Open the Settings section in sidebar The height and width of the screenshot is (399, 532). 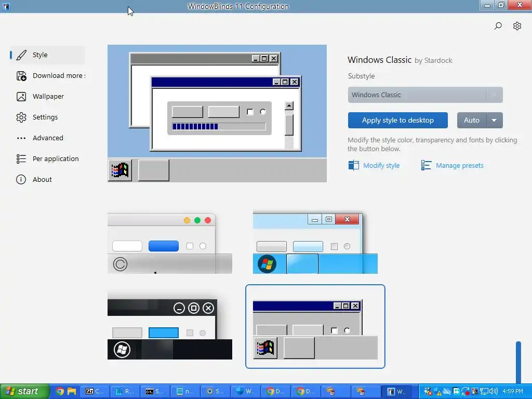click(47, 117)
